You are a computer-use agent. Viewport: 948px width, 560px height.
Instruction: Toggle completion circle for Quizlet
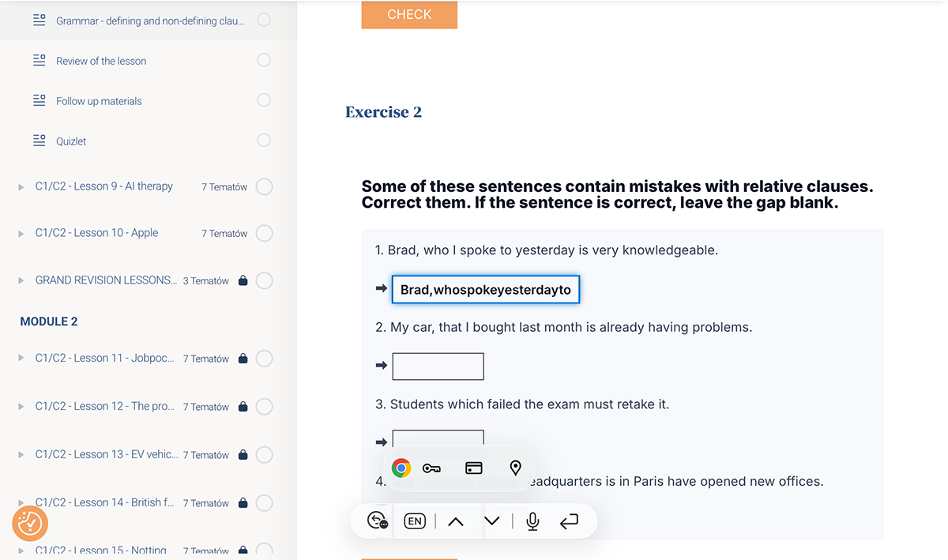pos(264,140)
